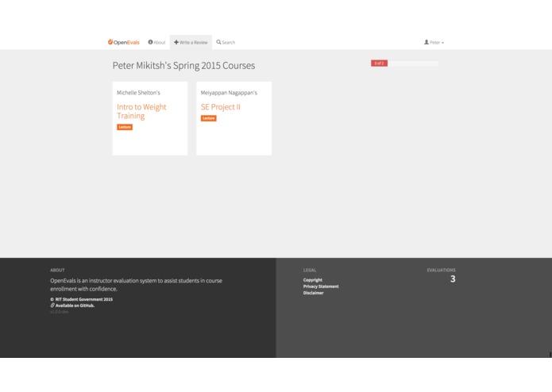Click the Lecture badge under SE Project II
552x392 pixels.
pyautogui.click(x=208, y=118)
